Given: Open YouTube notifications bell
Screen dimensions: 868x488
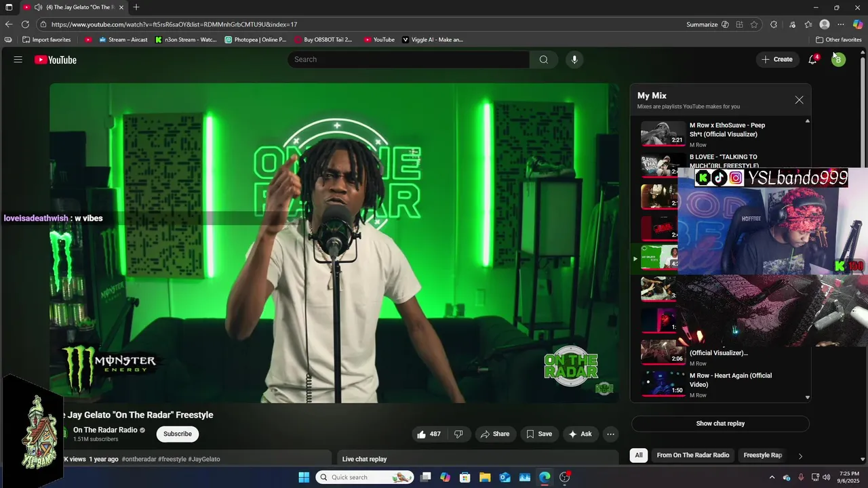Looking at the screenshot, I should (x=812, y=60).
